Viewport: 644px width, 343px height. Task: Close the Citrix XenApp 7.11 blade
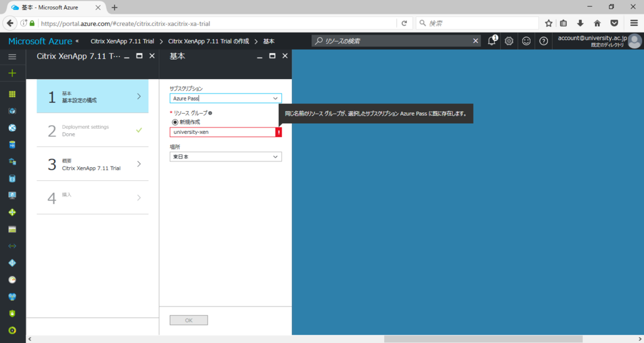point(152,56)
